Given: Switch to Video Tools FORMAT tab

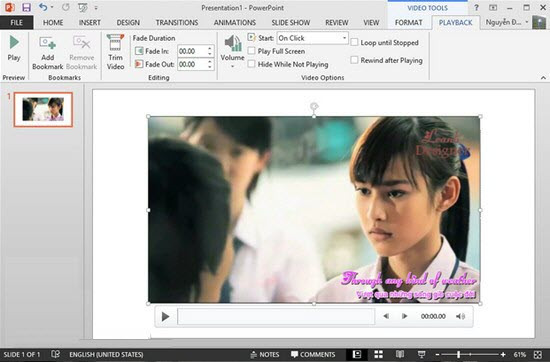Looking at the screenshot, I should [x=409, y=22].
